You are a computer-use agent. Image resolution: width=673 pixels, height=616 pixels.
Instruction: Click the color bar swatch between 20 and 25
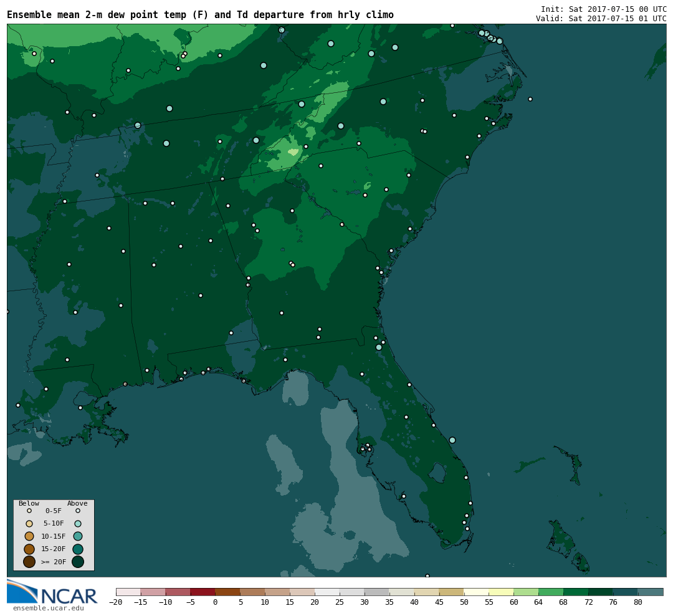[327, 592]
